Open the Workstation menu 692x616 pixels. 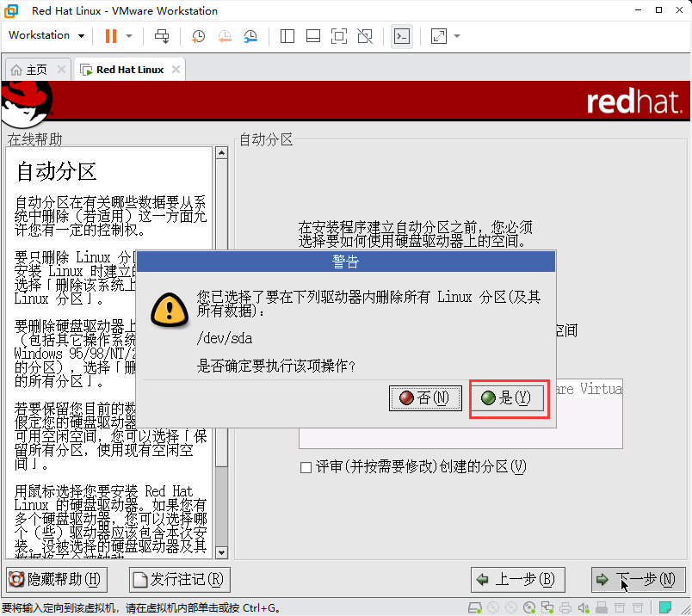tap(46, 35)
